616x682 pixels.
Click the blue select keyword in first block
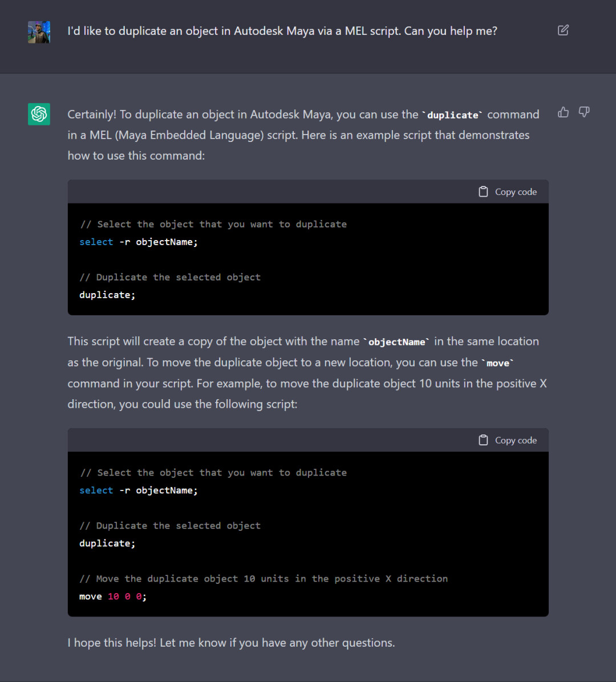96,242
